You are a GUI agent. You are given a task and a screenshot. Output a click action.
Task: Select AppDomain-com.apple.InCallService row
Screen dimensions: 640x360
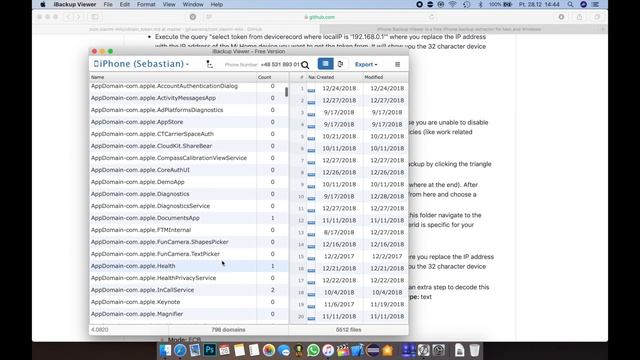point(189,290)
